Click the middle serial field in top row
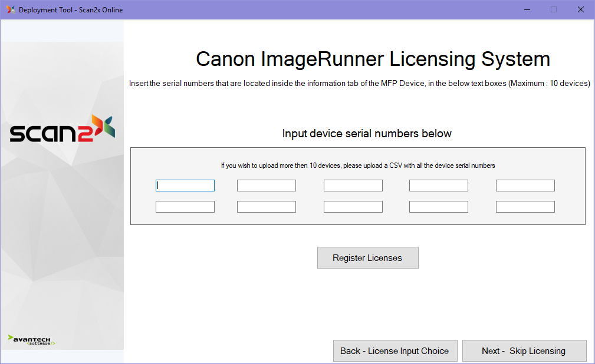Image resolution: width=595 pixels, height=364 pixels. [x=353, y=186]
